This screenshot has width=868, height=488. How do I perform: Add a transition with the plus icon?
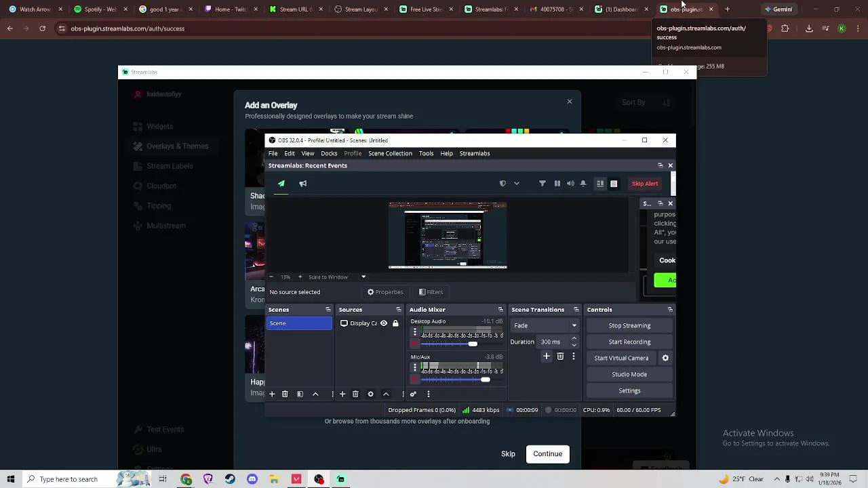547,357
